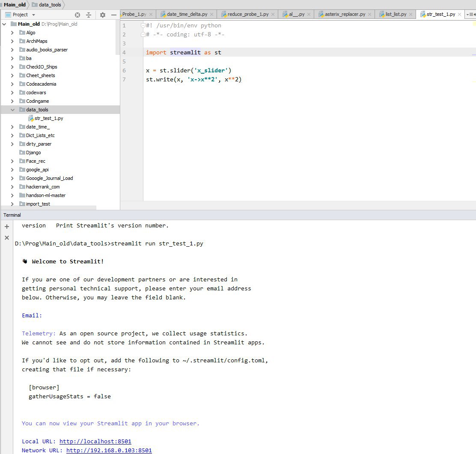This screenshot has width=476, height=454.
Task: Open the Project view dropdown
Action: (x=33, y=15)
